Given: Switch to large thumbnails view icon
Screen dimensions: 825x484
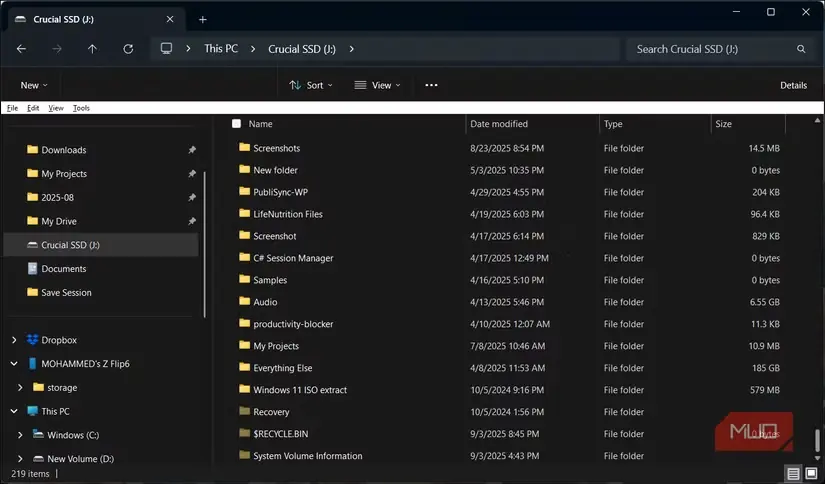Looking at the screenshot, I should point(811,473).
